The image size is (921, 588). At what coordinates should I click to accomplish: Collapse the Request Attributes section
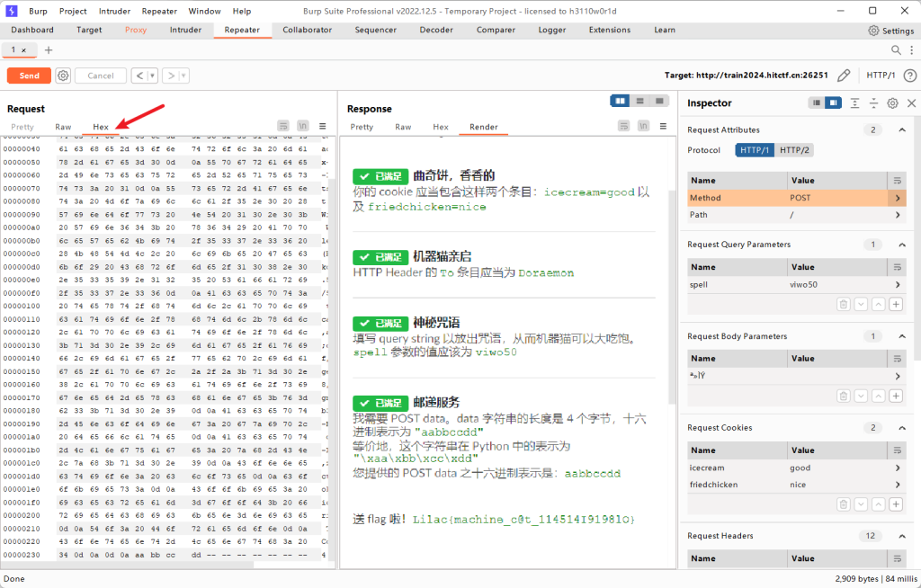click(902, 130)
